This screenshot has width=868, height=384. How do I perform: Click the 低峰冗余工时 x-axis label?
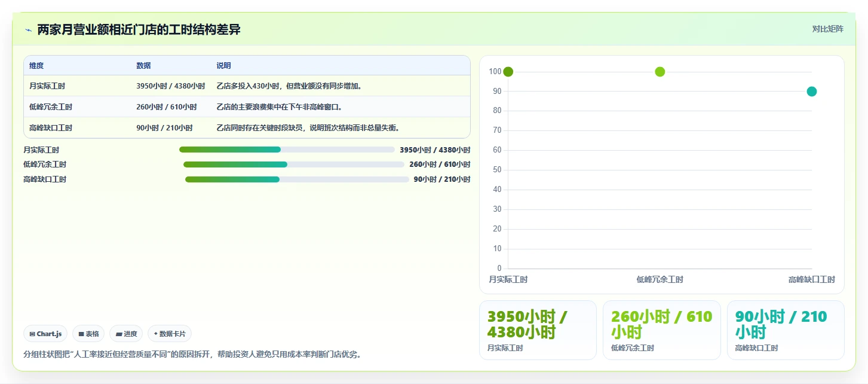(660, 279)
